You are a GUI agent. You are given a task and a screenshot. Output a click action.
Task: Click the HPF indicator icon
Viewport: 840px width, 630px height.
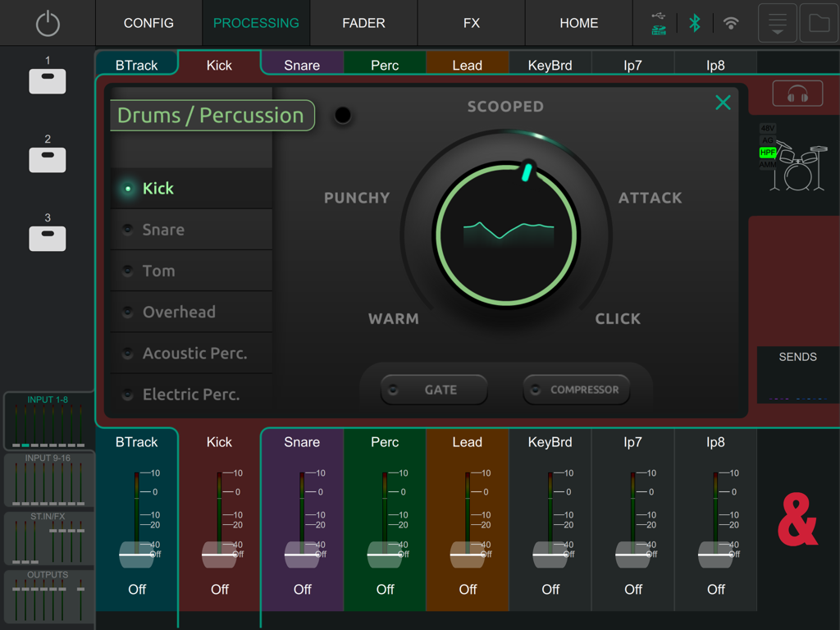pos(768,153)
